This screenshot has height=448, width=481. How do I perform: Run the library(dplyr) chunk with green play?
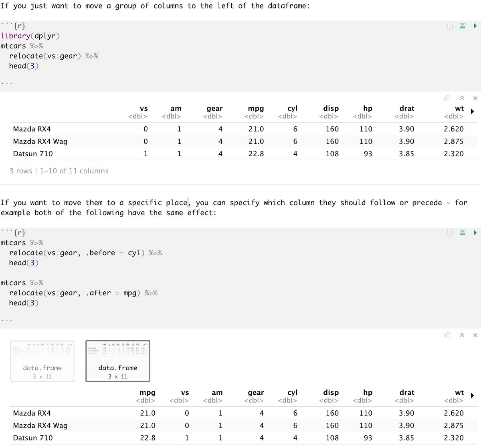pos(475,26)
